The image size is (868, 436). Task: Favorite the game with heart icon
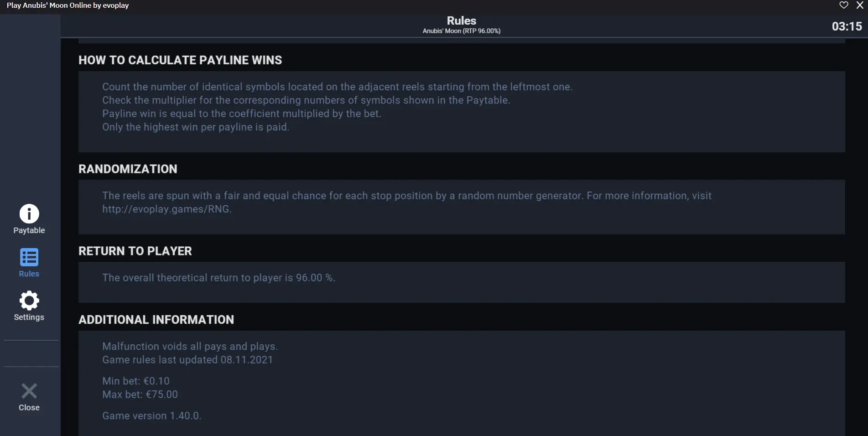[844, 5]
